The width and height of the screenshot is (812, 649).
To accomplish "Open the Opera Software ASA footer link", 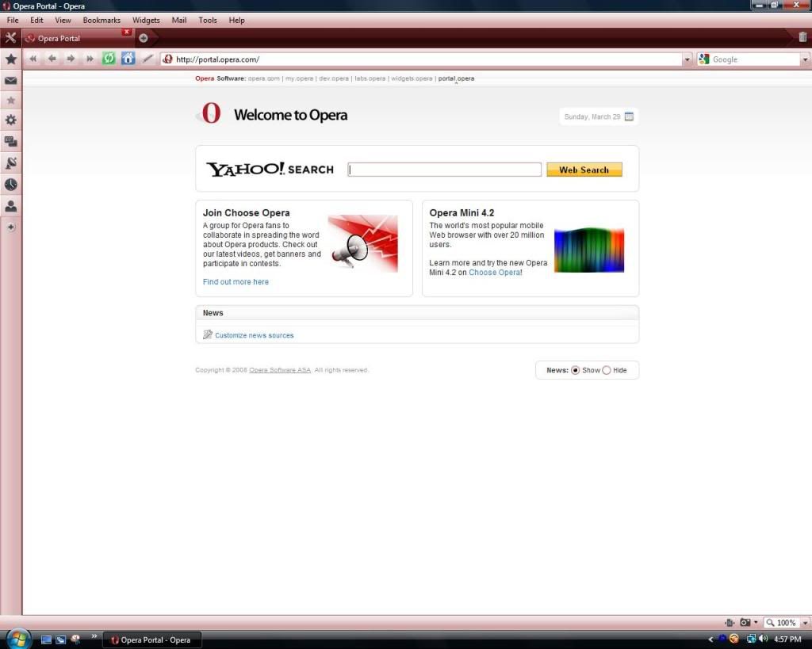I will 280,370.
